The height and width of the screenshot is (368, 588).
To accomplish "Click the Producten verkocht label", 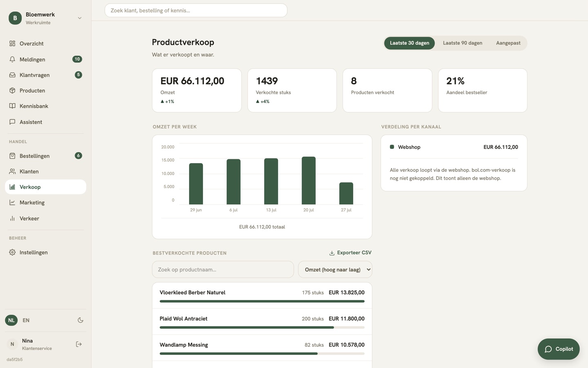I will point(373,92).
